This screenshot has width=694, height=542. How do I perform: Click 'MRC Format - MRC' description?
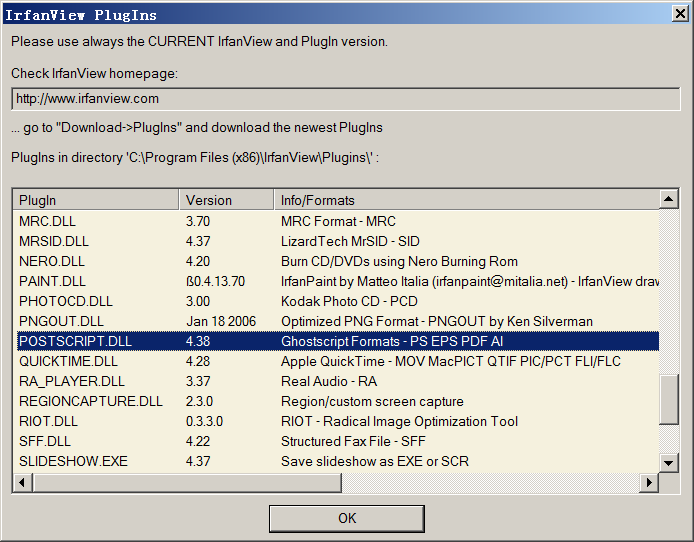tap(338, 221)
